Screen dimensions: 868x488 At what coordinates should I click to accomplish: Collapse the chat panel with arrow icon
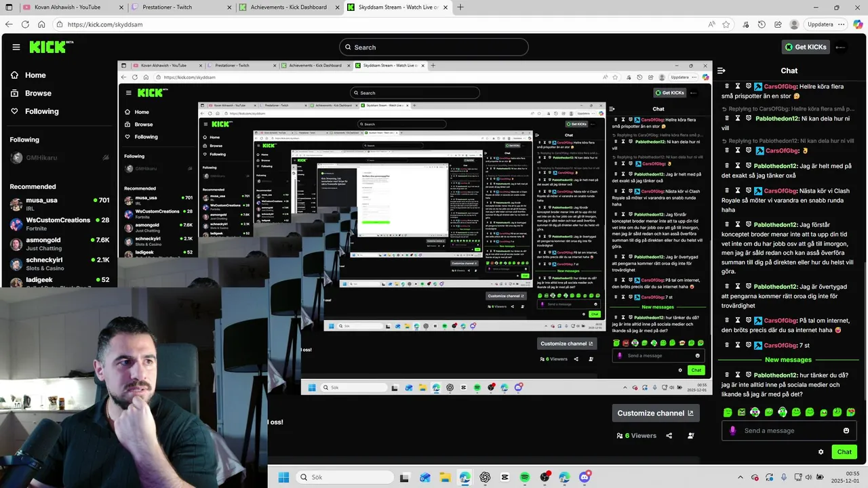[x=722, y=70]
